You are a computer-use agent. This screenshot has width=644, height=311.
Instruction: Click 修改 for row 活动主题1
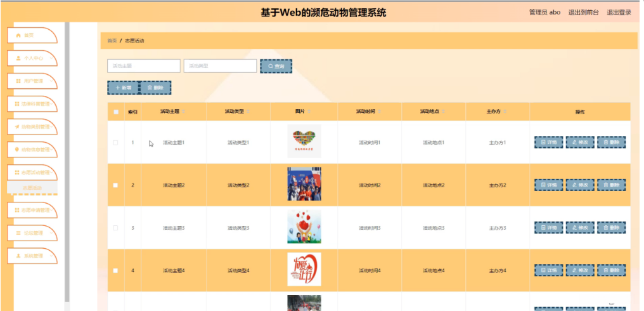click(580, 142)
